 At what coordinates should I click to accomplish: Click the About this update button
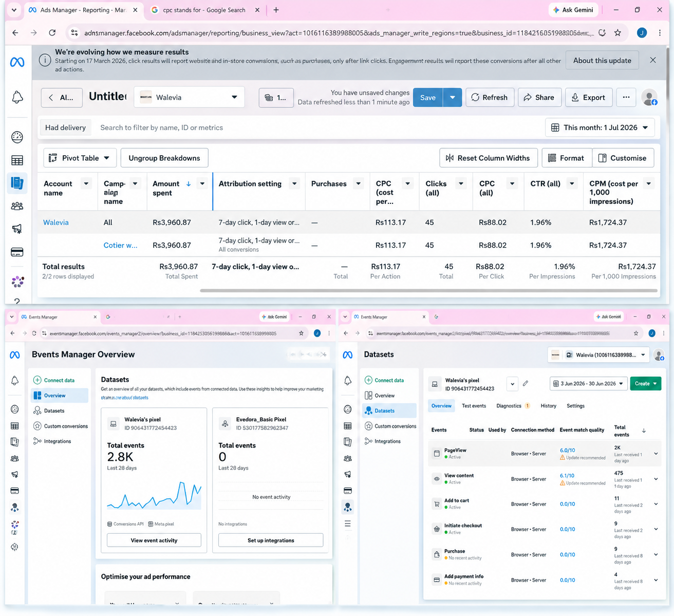coord(602,60)
